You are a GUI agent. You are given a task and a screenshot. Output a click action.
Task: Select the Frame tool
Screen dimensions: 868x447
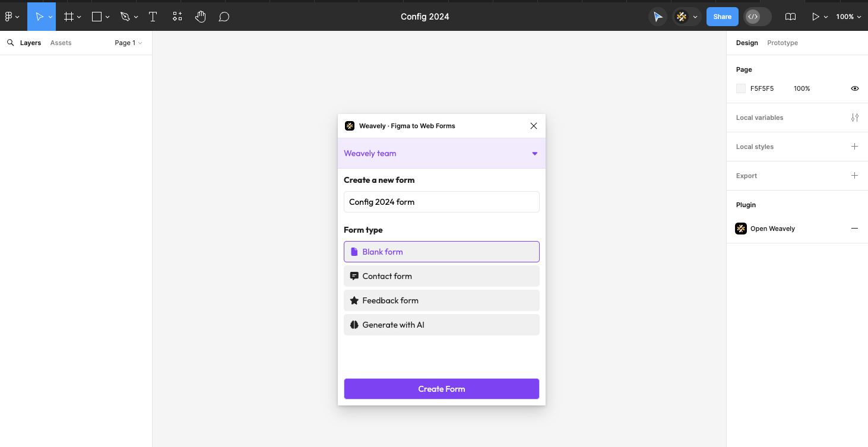[x=69, y=17]
